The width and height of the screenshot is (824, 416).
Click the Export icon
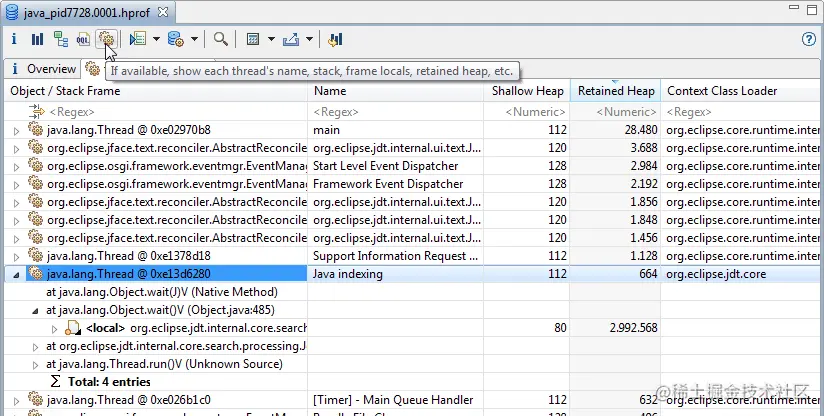tap(291, 39)
